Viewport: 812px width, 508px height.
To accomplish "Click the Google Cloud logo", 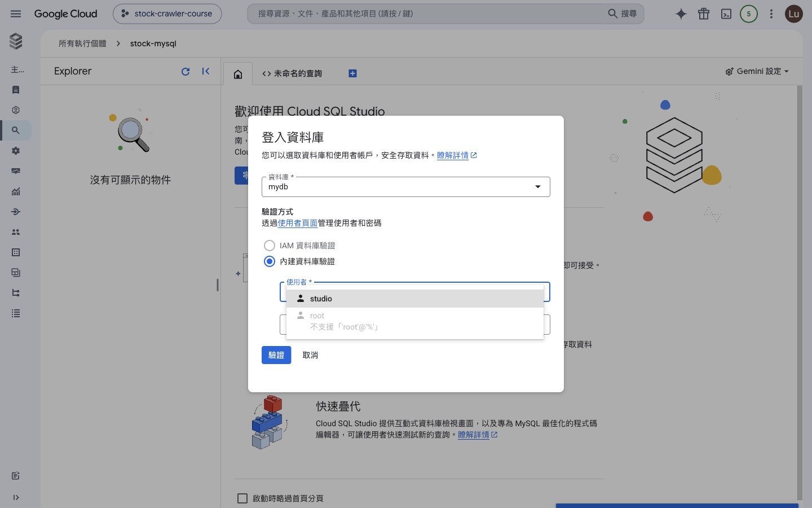I will 65,14.
